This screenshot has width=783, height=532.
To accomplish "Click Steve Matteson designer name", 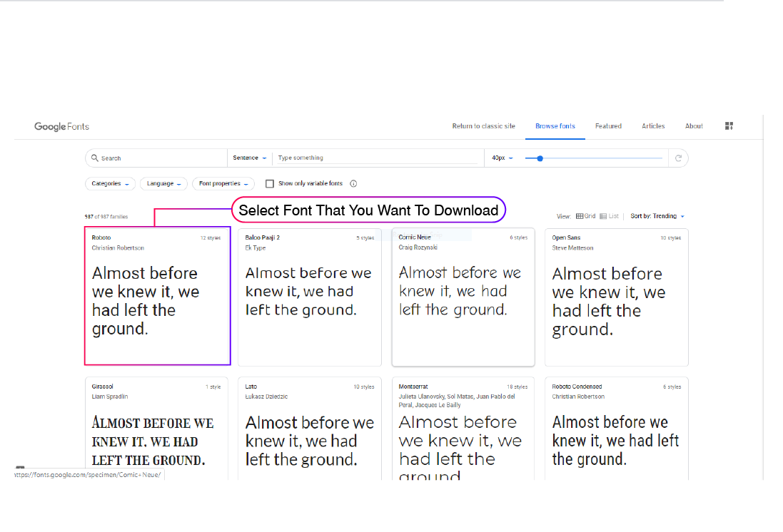I will 572,248.
